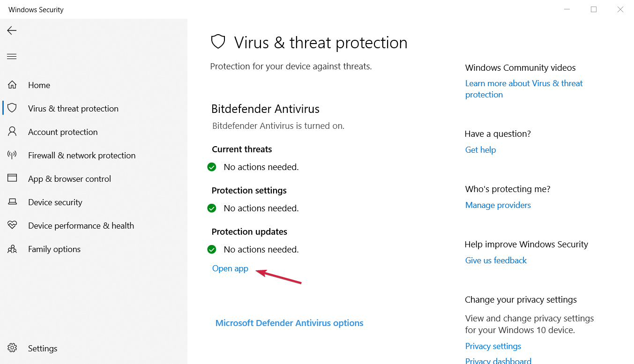Screen dimensions: 634x364
Task: Click the Get help link
Action: tap(480, 150)
